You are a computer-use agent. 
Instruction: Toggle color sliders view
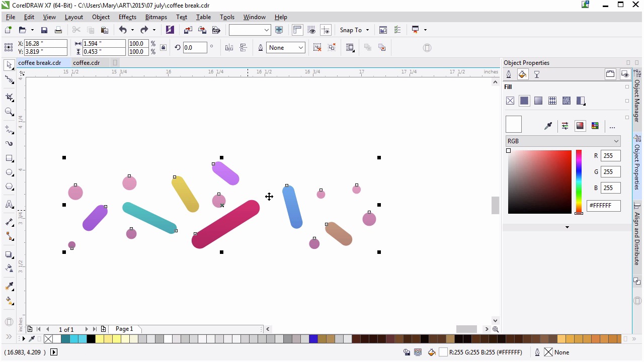565,126
